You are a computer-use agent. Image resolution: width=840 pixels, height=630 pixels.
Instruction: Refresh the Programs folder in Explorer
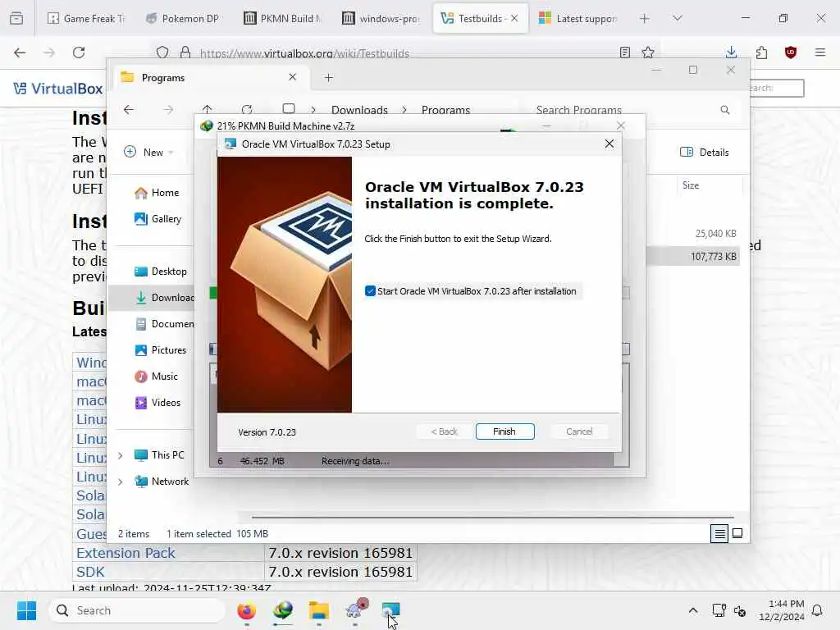247,109
